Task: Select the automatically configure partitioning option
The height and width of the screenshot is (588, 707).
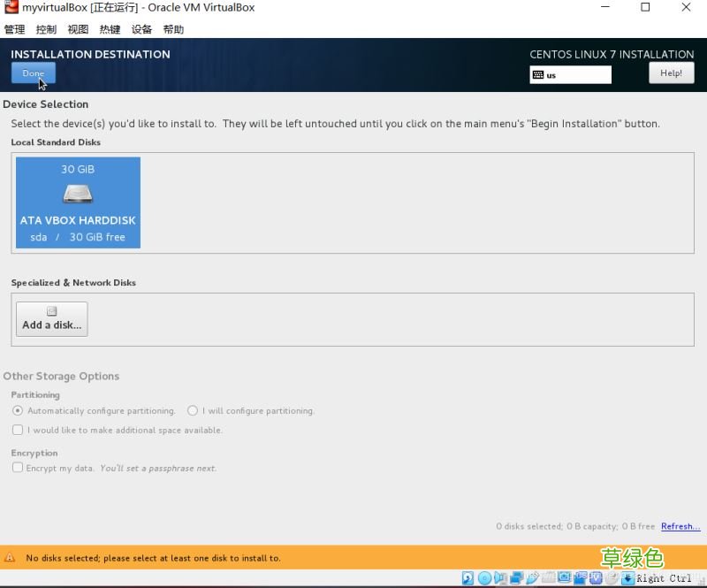Action: click(x=16, y=410)
